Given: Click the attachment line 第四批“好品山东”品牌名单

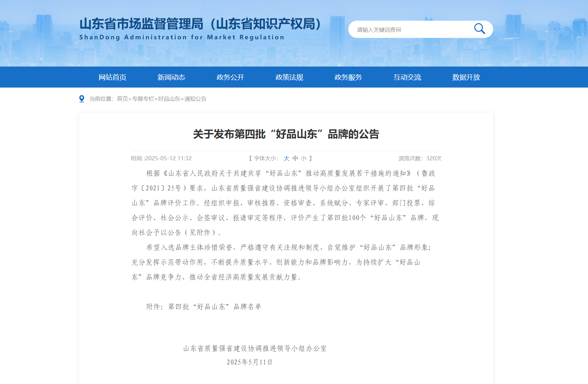Looking at the screenshot, I should [x=215, y=307].
